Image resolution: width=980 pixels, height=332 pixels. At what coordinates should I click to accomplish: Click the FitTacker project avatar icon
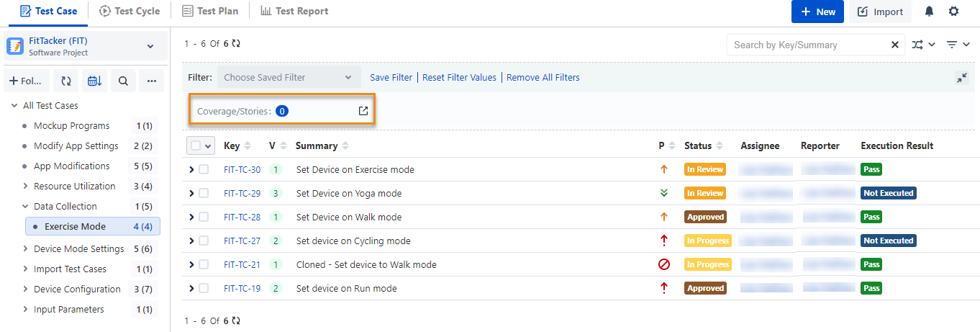[15, 46]
